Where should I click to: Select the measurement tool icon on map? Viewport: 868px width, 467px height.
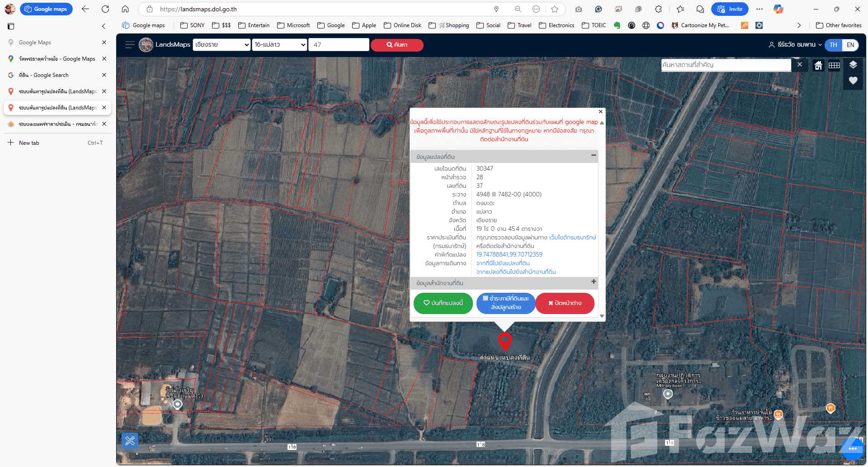(x=130, y=440)
